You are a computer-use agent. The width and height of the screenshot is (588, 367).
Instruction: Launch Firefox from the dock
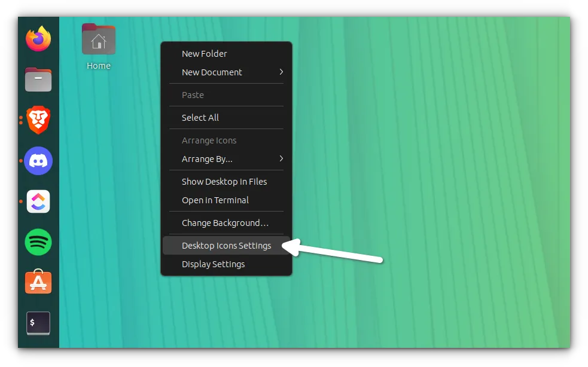pos(38,38)
